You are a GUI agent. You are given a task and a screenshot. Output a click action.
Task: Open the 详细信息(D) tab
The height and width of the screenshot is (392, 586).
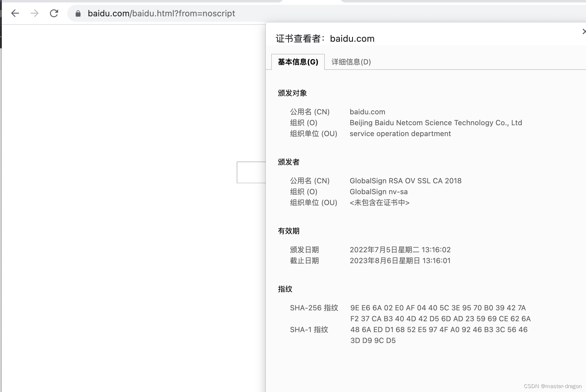(x=351, y=62)
